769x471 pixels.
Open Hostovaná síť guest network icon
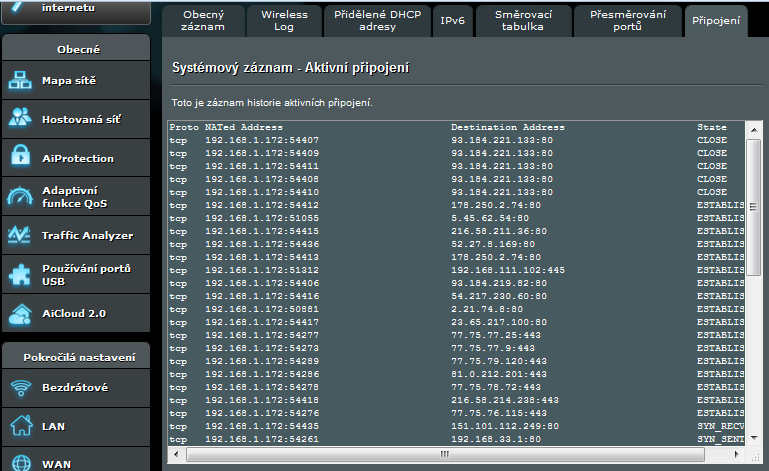coord(21,119)
